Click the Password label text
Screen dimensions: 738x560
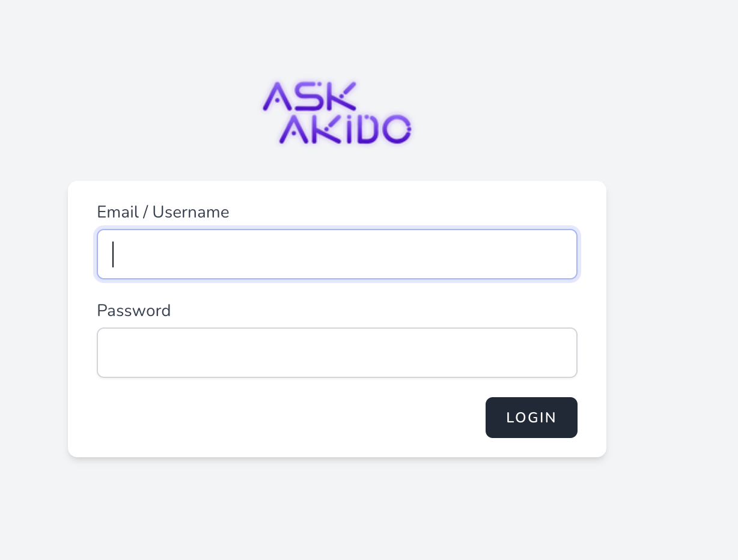134,311
